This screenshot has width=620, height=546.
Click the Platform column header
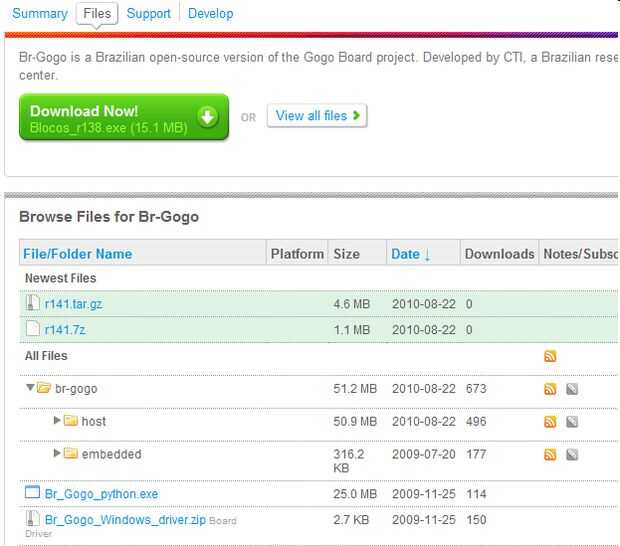(x=297, y=254)
